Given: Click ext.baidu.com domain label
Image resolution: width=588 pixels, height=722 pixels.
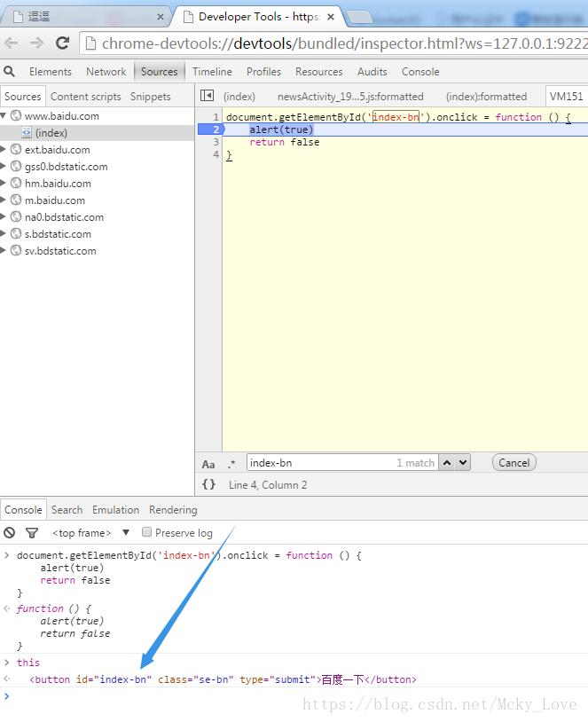Looking at the screenshot, I should pyautogui.click(x=57, y=150).
